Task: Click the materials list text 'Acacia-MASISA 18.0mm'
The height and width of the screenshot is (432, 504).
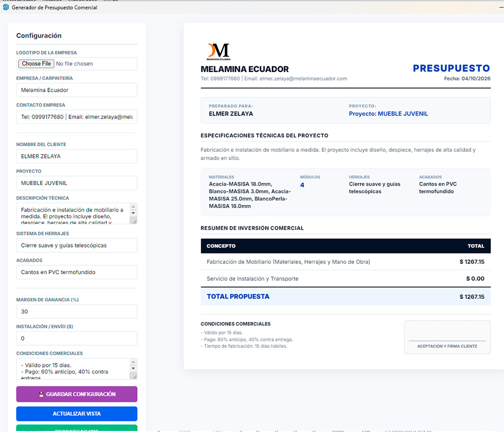Action: (240, 184)
